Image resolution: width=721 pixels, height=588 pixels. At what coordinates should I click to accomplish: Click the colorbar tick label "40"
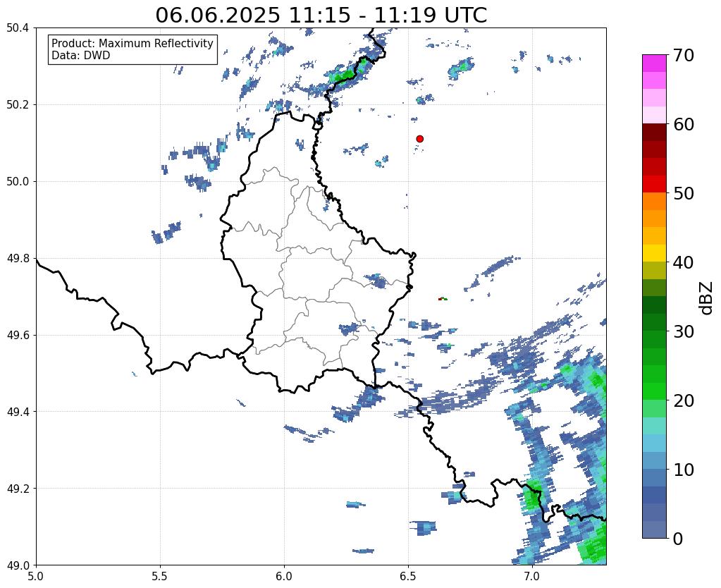tap(683, 262)
